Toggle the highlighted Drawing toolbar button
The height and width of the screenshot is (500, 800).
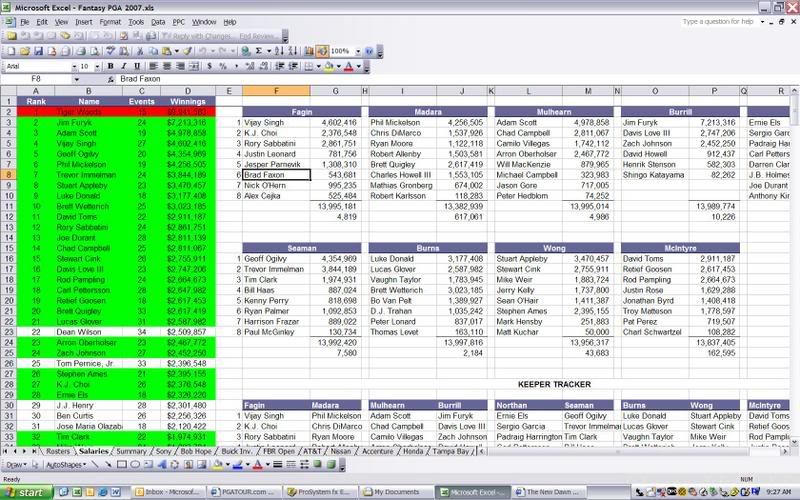[x=322, y=51]
